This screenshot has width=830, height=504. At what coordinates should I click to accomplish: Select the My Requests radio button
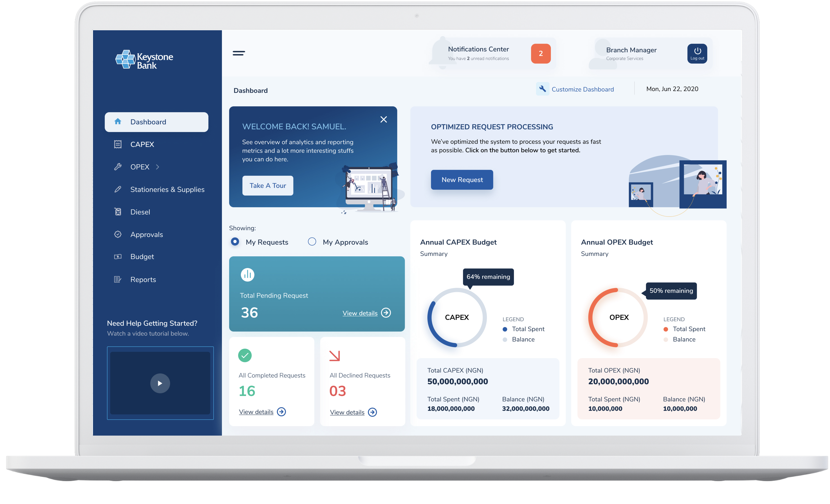(235, 242)
